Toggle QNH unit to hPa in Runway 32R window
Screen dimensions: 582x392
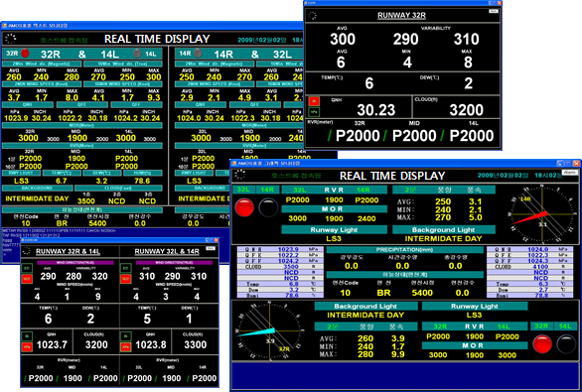click(314, 111)
